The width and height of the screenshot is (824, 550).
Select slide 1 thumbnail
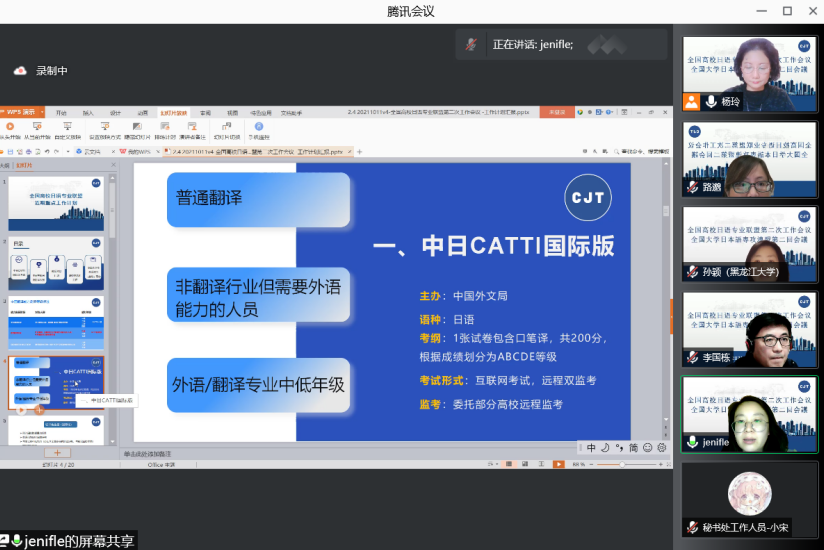tap(56, 203)
